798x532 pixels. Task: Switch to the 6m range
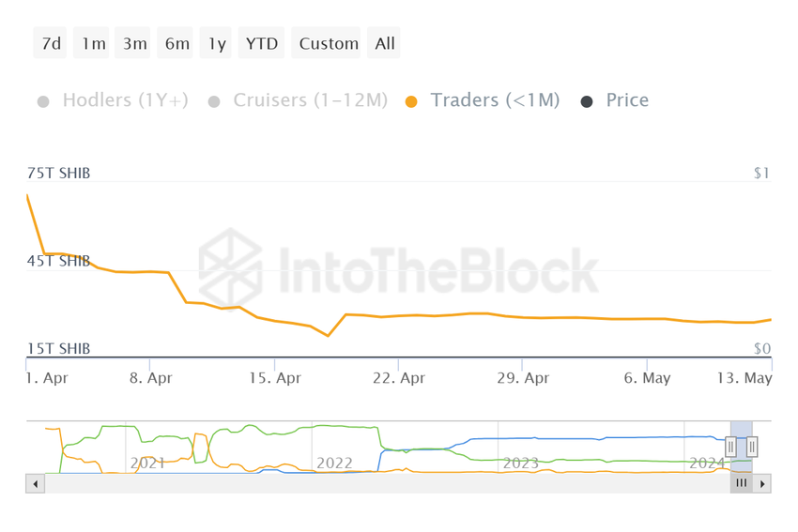[176, 44]
